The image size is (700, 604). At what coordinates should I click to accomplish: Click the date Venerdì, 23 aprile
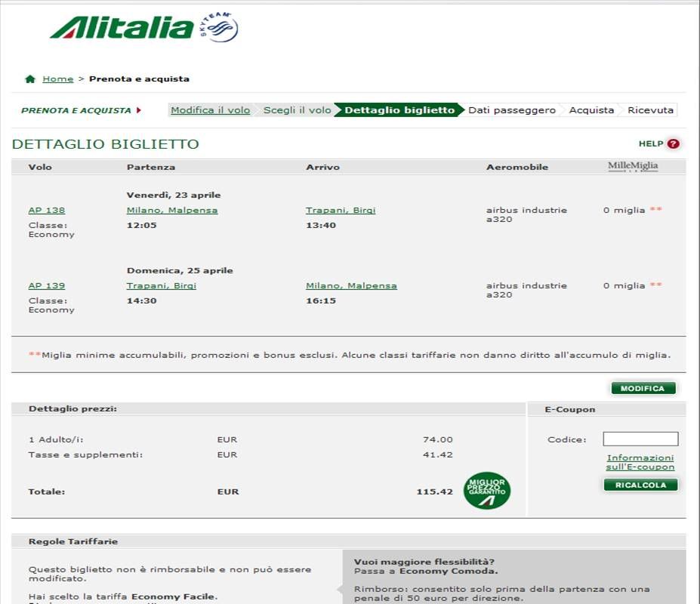point(174,195)
